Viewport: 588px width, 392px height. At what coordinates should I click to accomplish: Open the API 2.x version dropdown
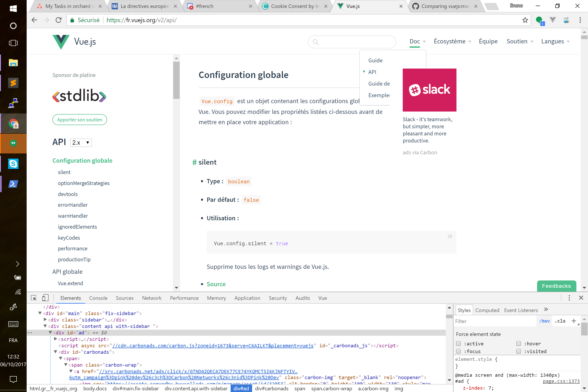[81, 142]
